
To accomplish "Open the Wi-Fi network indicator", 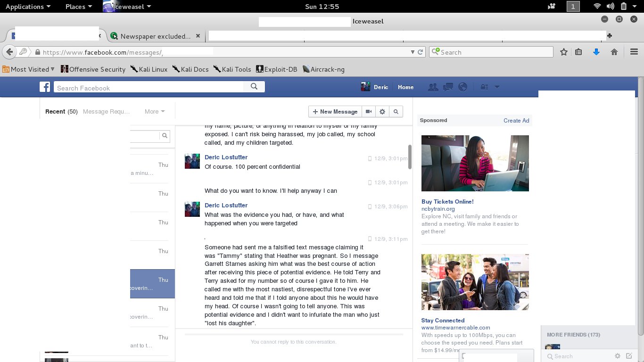I will pos(597,7).
